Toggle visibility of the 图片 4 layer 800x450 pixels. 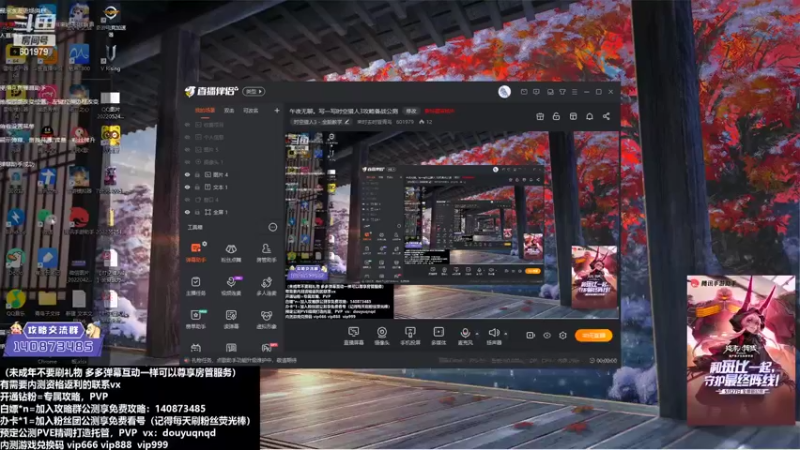pyautogui.click(x=188, y=174)
